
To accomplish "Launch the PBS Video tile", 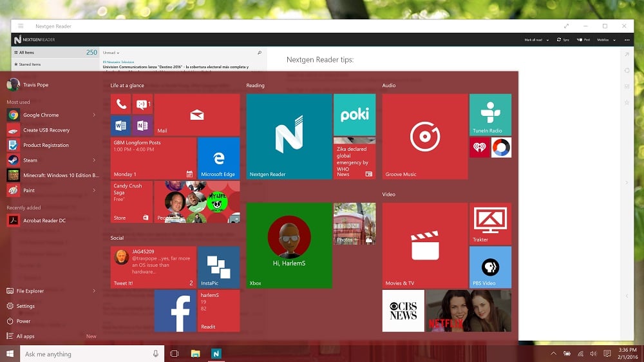I will tap(490, 267).
